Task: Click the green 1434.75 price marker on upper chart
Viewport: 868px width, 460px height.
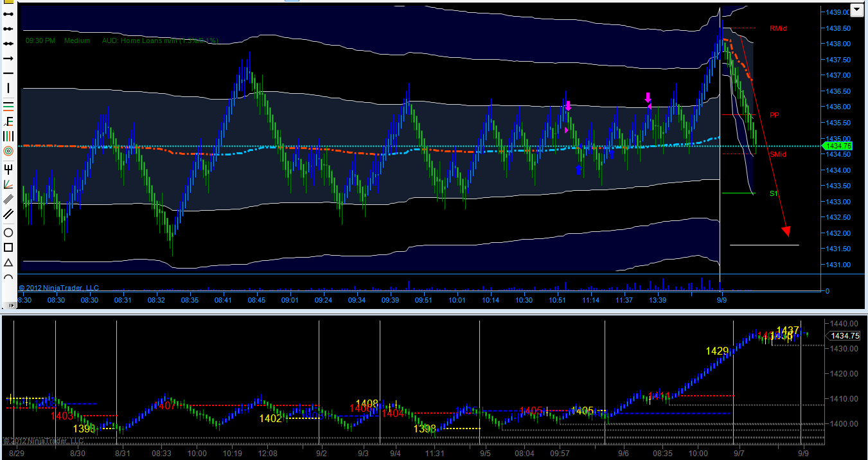Action: [x=837, y=146]
